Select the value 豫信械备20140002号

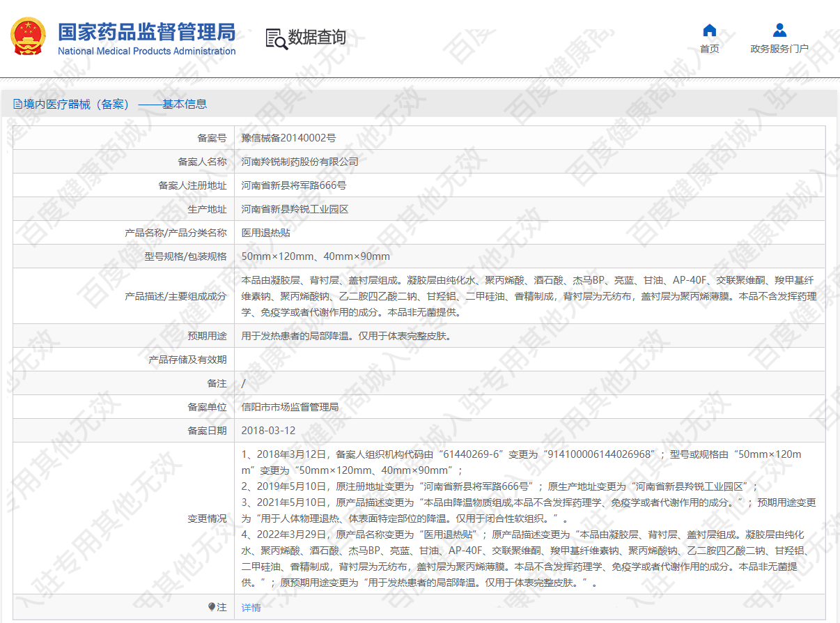[x=288, y=138]
